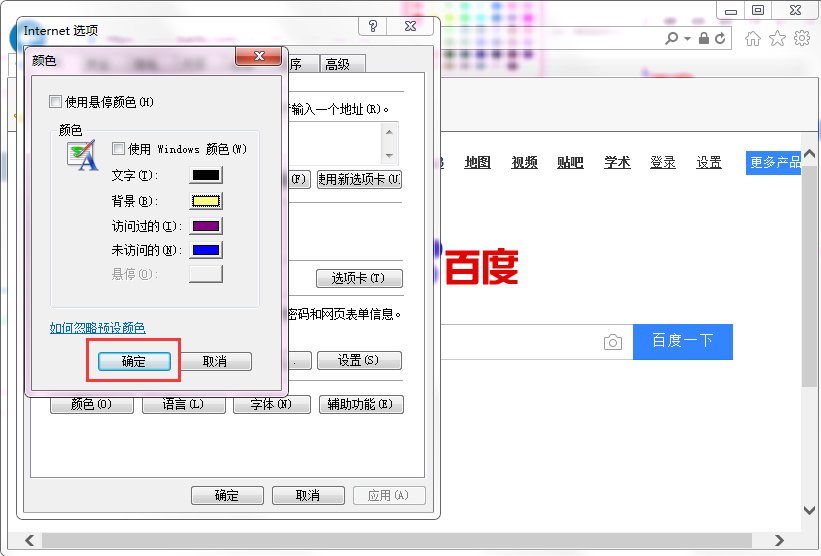Image resolution: width=821 pixels, height=556 pixels.
Task: Click page scroll down arrow
Action: [809, 510]
